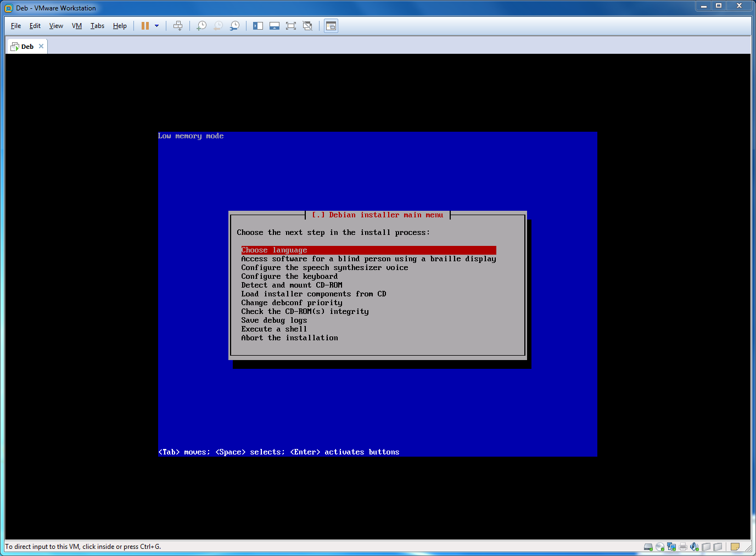
Task: Toggle the library sidebar panel
Action: coord(258,26)
